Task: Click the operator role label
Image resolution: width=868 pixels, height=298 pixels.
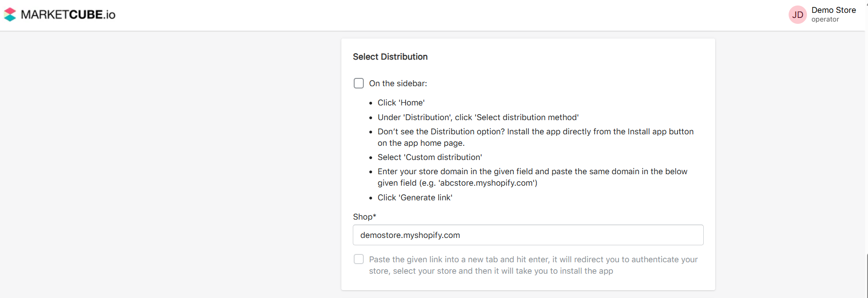Action: tap(825, 19)
